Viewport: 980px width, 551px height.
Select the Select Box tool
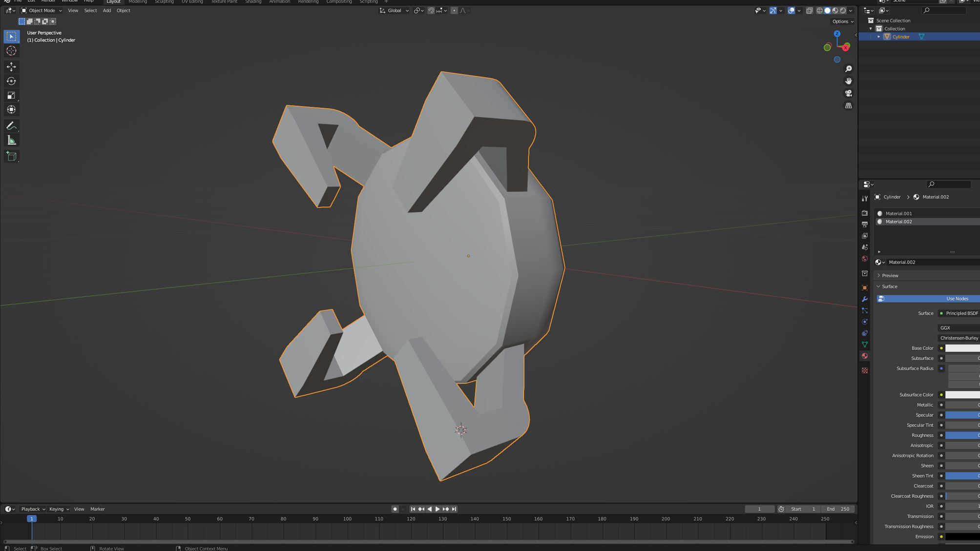(11, 37)
